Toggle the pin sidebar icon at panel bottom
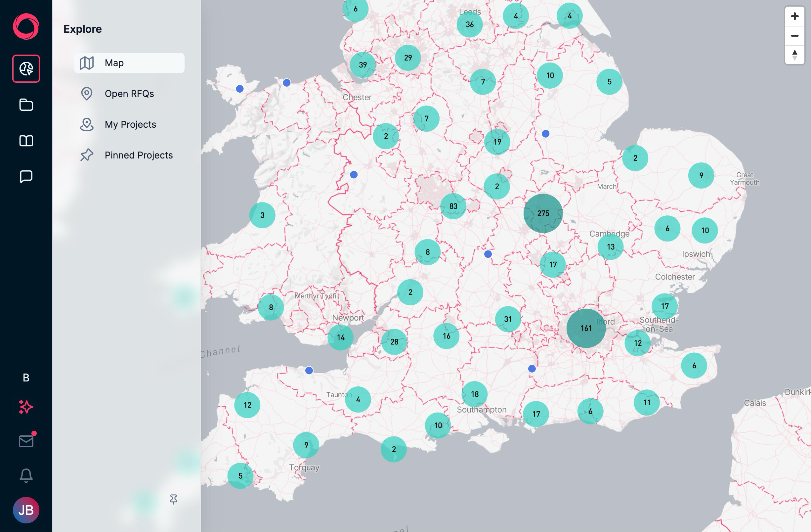811x532 pixels. click(173, 499)
